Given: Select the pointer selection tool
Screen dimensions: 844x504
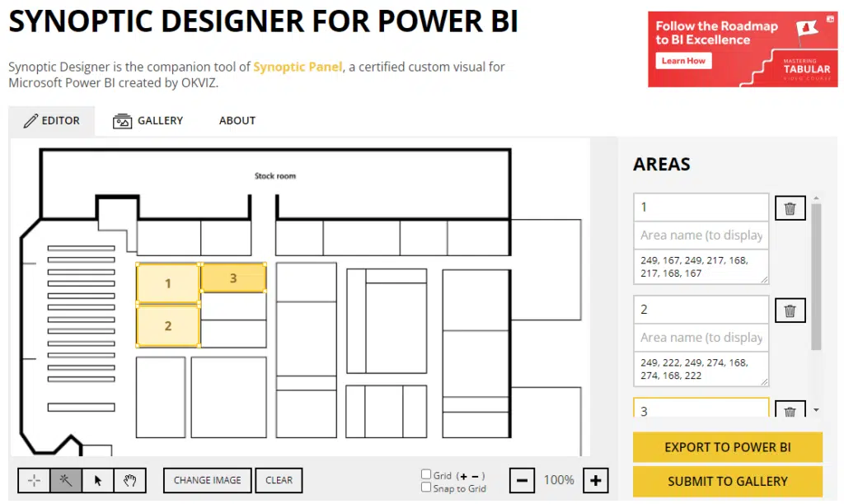Looking at the screenshot, I should tap(98, 480).
